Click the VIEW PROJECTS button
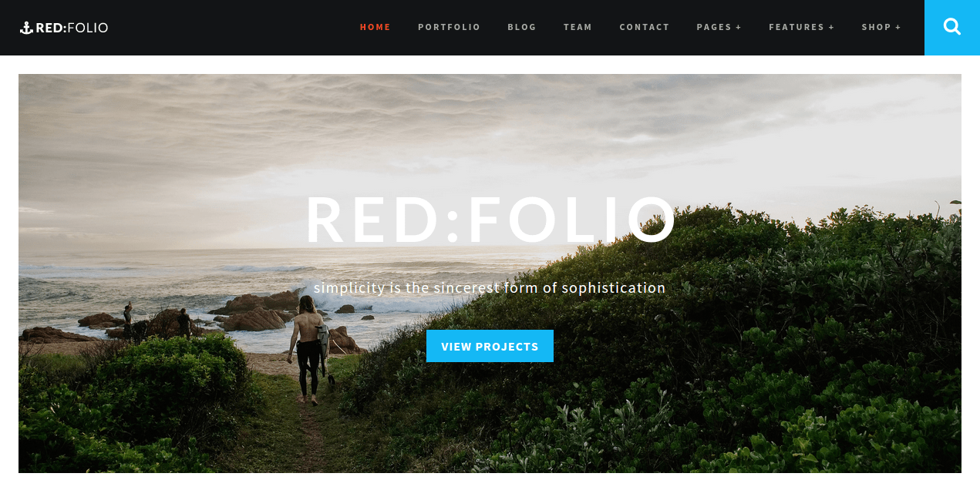 [x=490, y=346]
